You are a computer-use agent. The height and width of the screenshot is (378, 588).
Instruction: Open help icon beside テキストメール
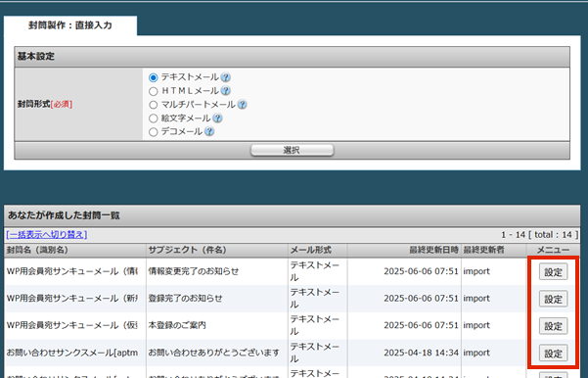pos(225,77)
